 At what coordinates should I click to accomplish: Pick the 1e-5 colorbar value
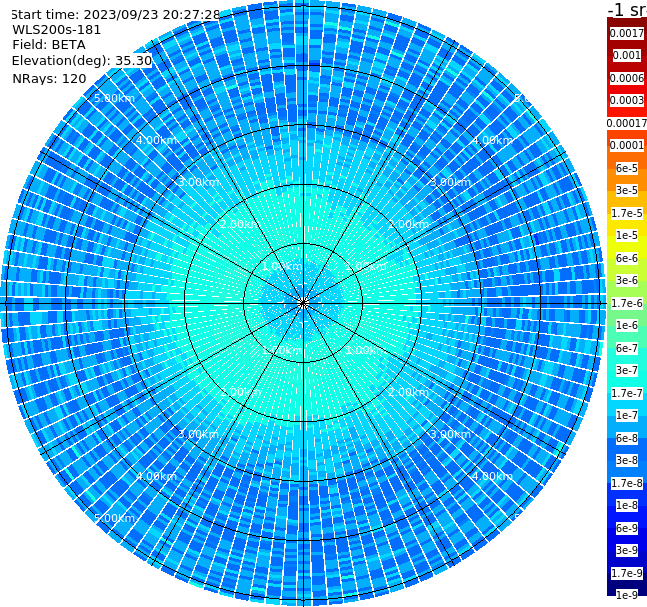point(627,235)
